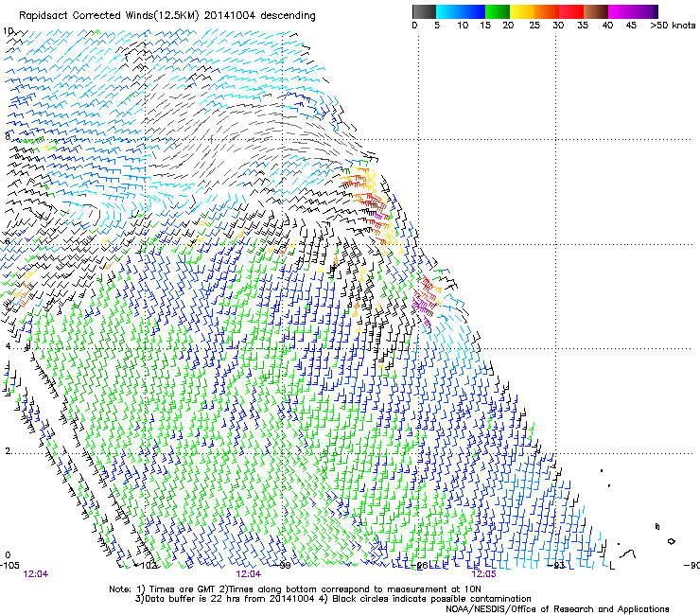
Task: Click the latitude axis label "2"
Action: coord(8,450)
